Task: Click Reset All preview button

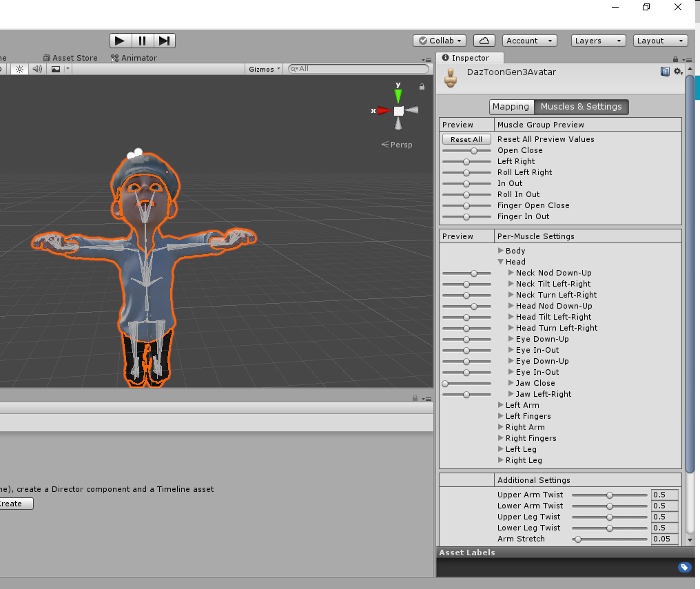Action: point(466,139)
